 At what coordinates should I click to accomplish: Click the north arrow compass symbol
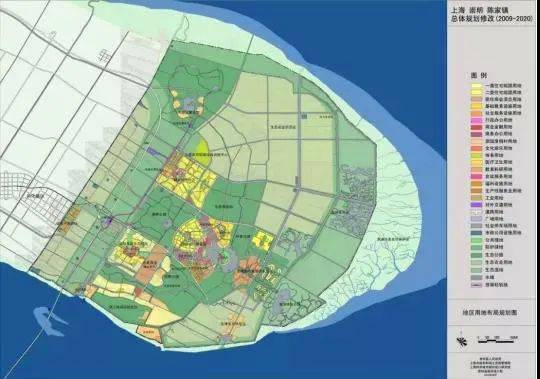pos(461,339)
